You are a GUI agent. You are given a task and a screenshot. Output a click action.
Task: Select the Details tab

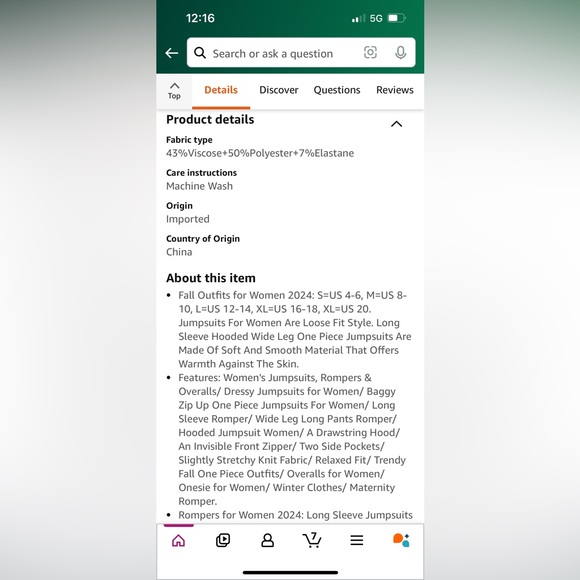[x=221, y=90]
